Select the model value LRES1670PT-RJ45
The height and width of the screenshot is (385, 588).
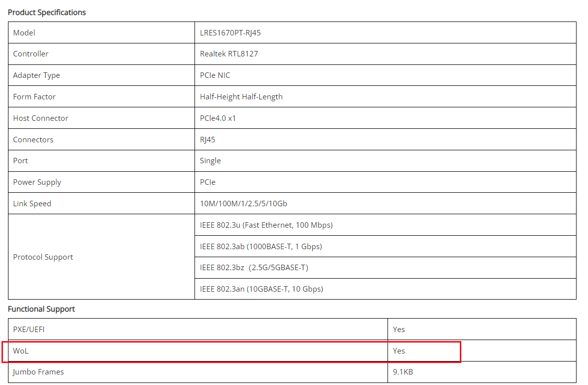pyautogui.click(x=230, y=33)
